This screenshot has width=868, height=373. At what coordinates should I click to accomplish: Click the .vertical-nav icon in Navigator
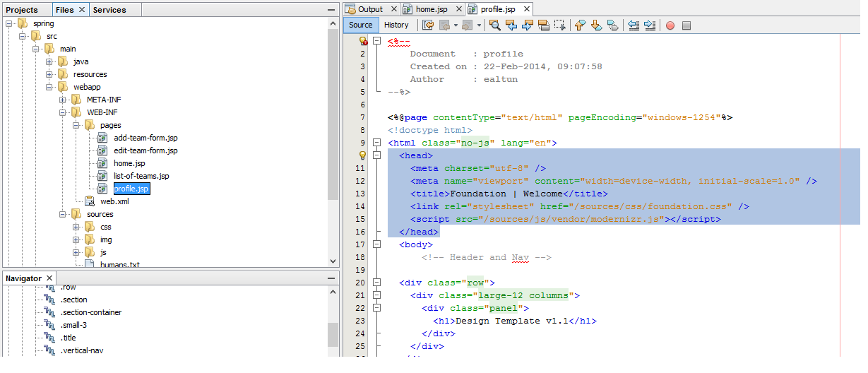49,350
